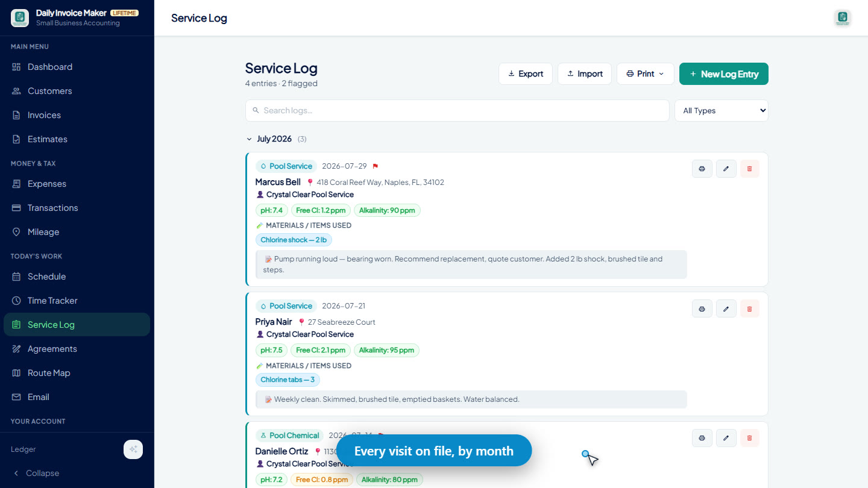Screen dimensions: 868x488
Task: Open the Print options dropdown
Action: pyautogui.click(x=646, y=74)
